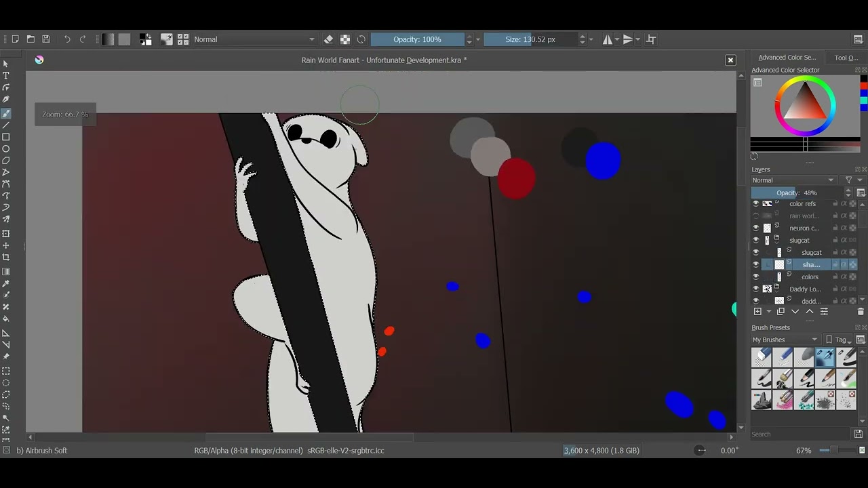
Task: Open an existing document
Action: (31, 39)
